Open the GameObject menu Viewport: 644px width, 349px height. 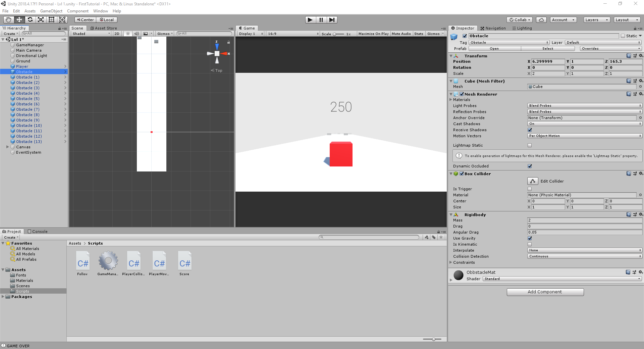coord(51,11)
